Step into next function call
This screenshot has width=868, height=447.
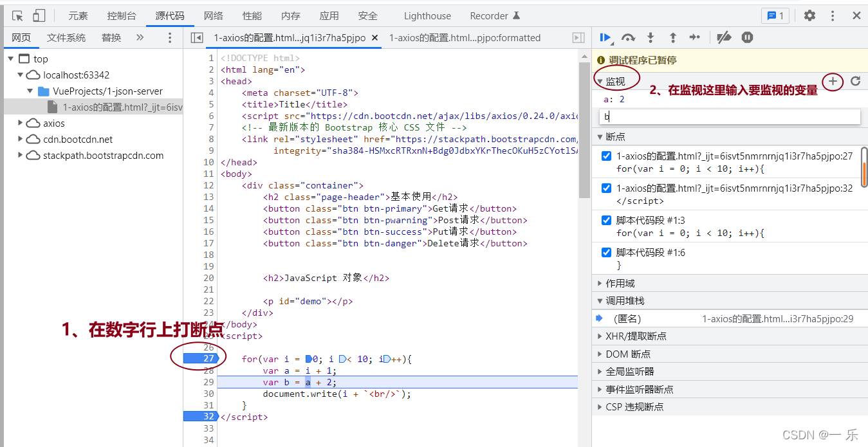[x=651, y=38]
